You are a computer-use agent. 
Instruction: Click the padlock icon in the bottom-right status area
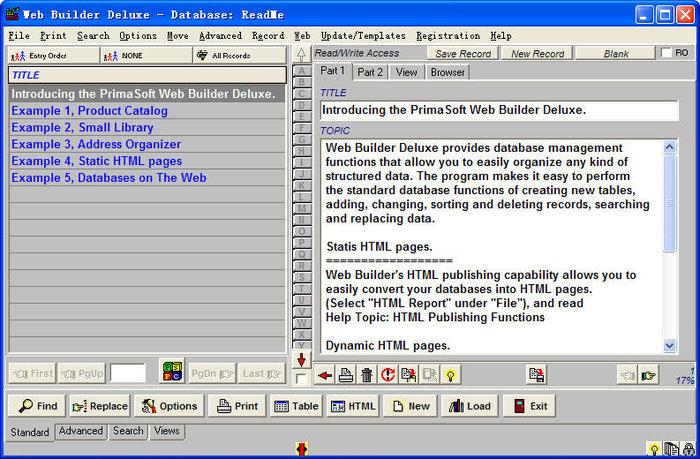pos(689,449)
